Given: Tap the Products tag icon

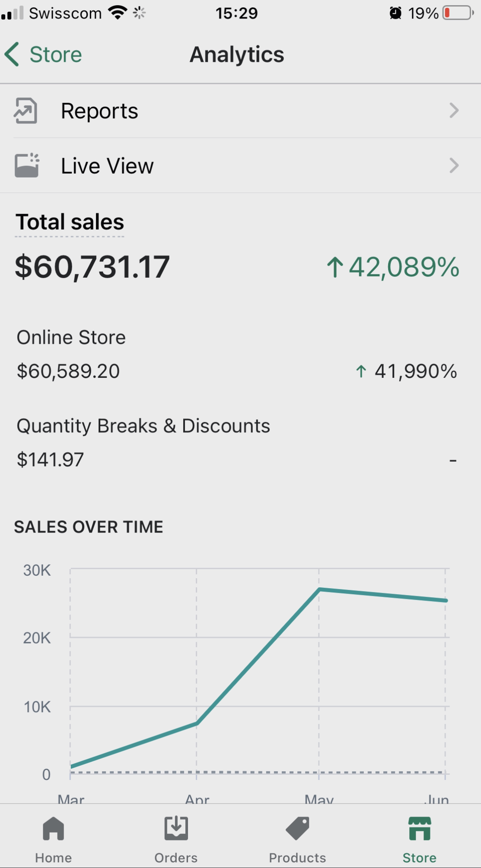Looking at the screenshot, I should pyautogui.click(x=297, y=828).
